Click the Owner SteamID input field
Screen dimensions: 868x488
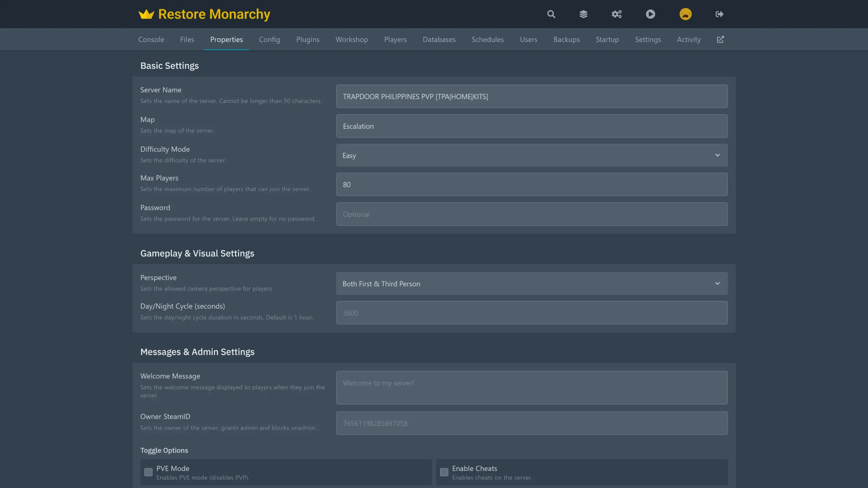point(532,423)
